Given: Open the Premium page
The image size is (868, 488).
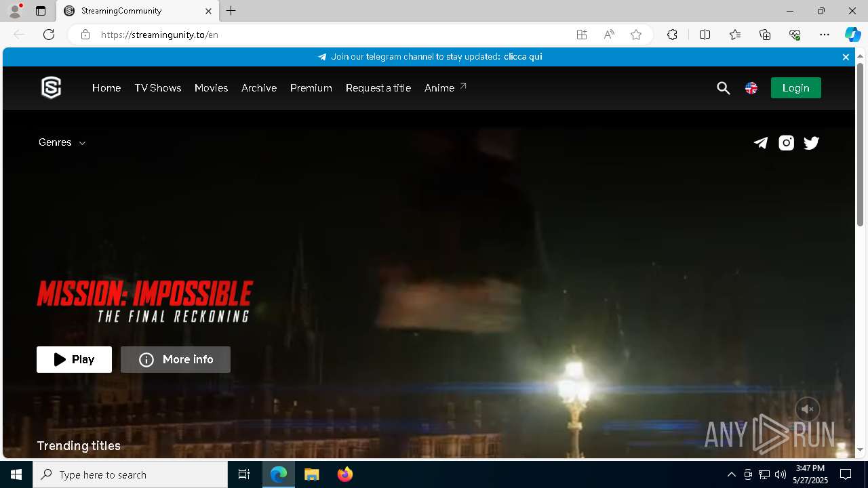Looking at the screenshot, I should [311, 88].
